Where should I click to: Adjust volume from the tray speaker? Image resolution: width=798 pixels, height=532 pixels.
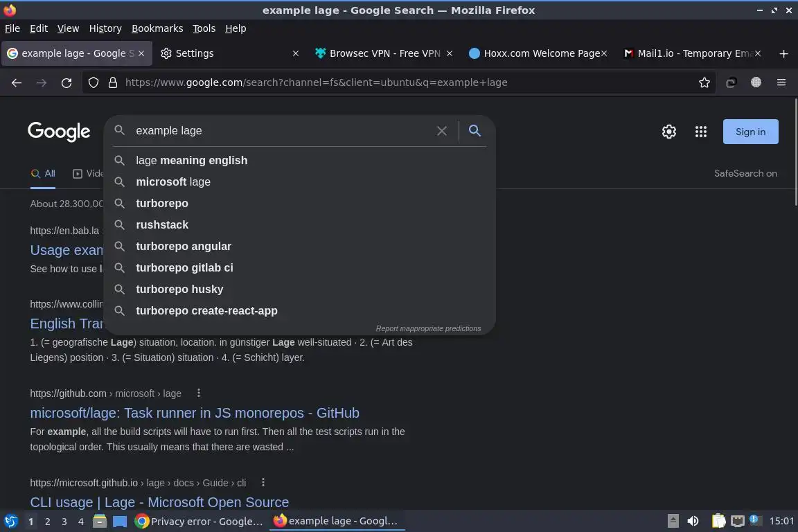pyautogui.click(x=693, y=521)
